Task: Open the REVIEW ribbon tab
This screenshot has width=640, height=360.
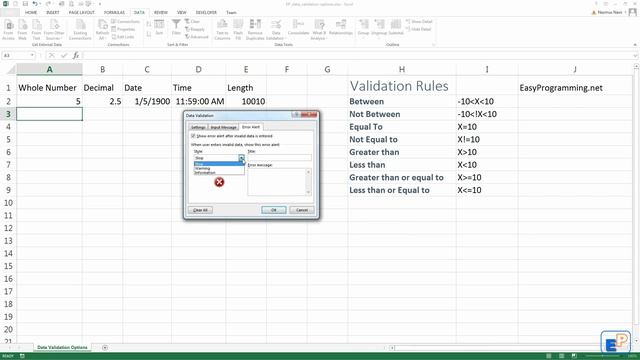Action: pos(161,13)
